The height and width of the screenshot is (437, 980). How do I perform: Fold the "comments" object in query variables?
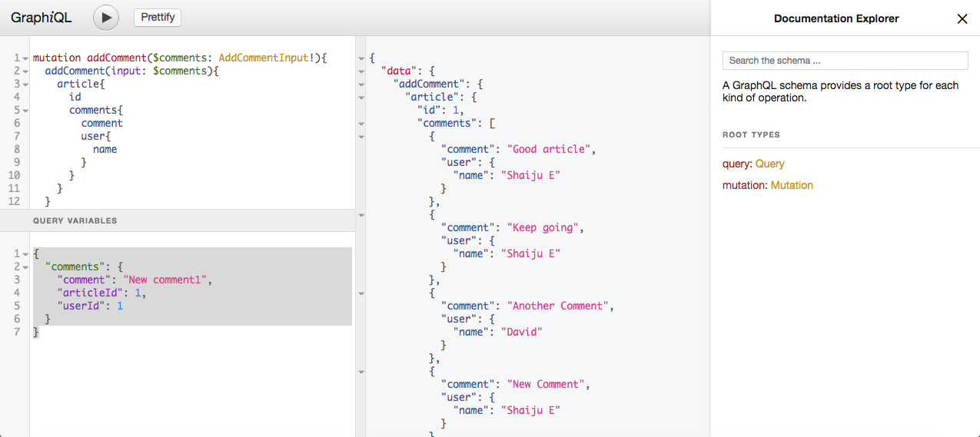click(25, 267)
